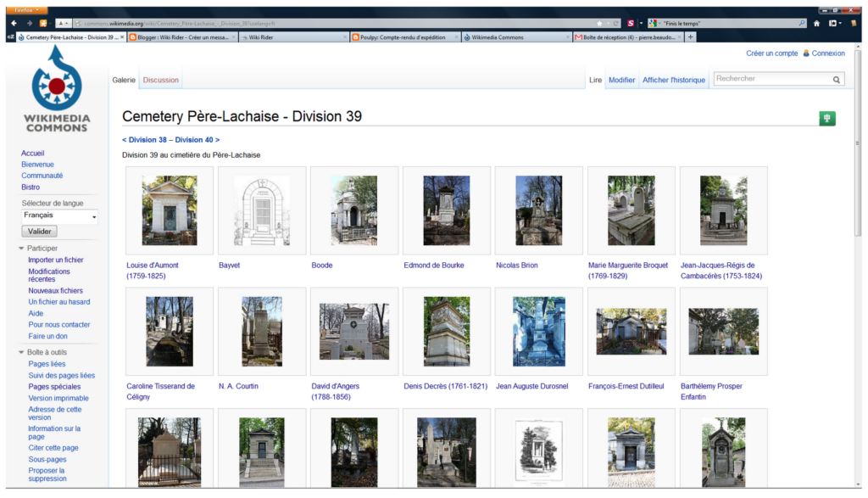
Task: Click in the Rechercher search field
Action: 770,79
